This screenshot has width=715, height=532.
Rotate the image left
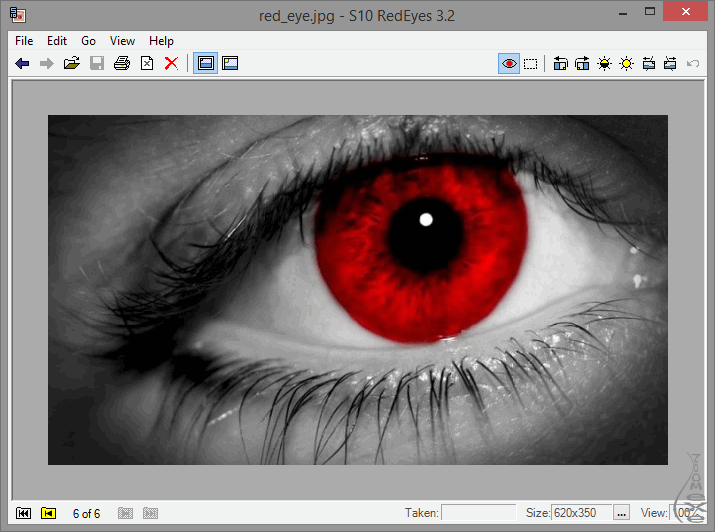[560, 63]
